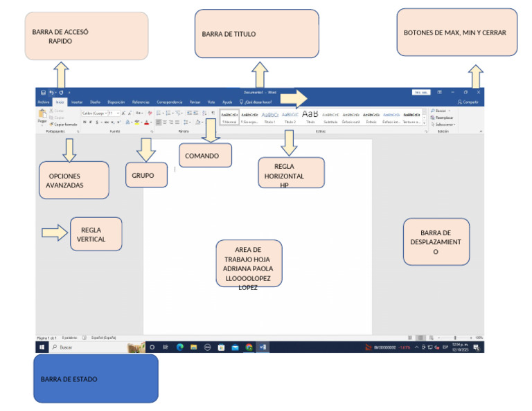Redo or repeat the last action

click(61, 93)
